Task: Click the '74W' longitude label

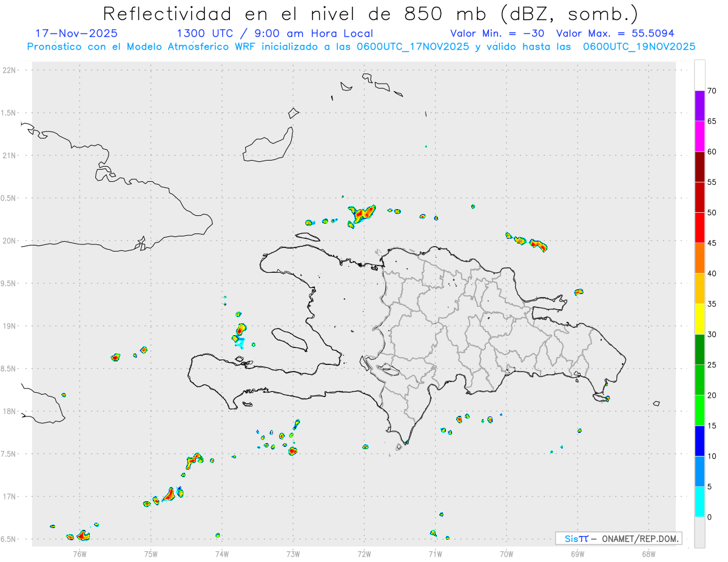Action: tap(222, 554)
